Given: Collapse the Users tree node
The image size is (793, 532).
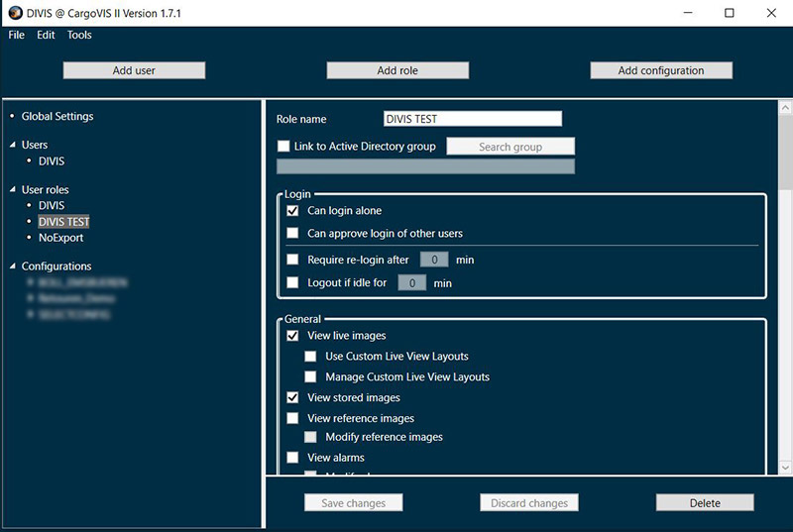Looking at the screenshot, I should [x=13, y=145].
